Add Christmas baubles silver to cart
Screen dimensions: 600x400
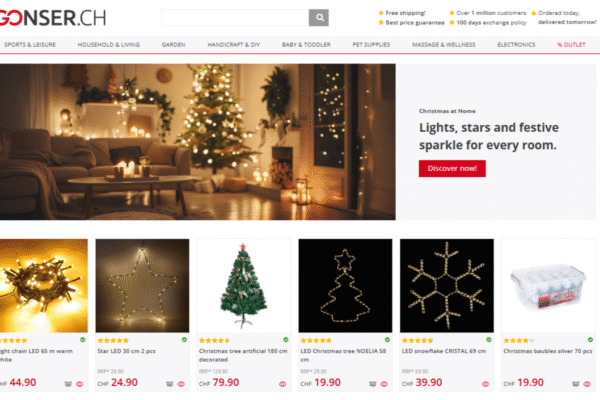click(576, 384)
